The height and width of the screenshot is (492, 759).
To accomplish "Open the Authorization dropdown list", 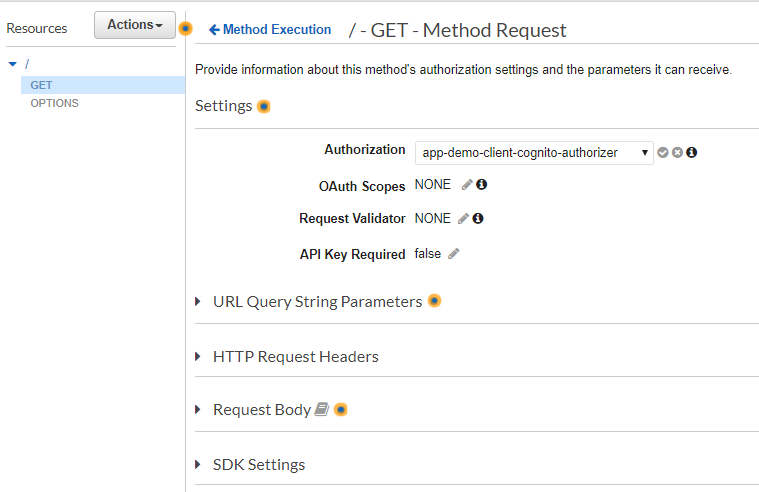I will point(534,153).
